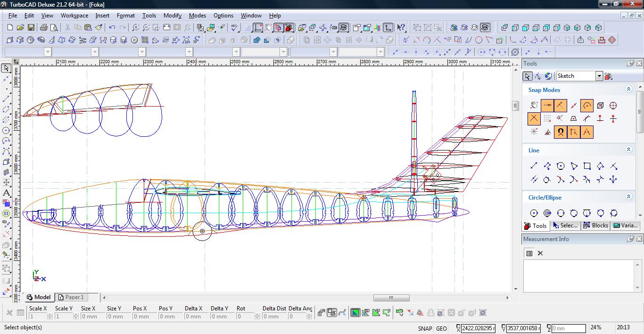Viewport: 644px width, 334px height.
Task: Click the Undo arrow icon
Action: point(112,28)
